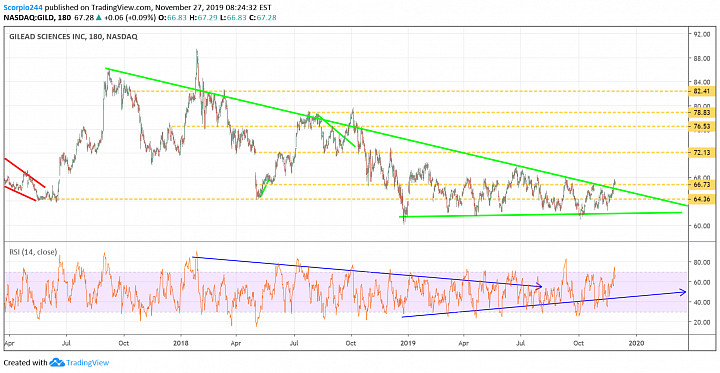This screenshot has height=373, width=720.
Task: Click the Scorpio244 author name
Action: (23, 7)
